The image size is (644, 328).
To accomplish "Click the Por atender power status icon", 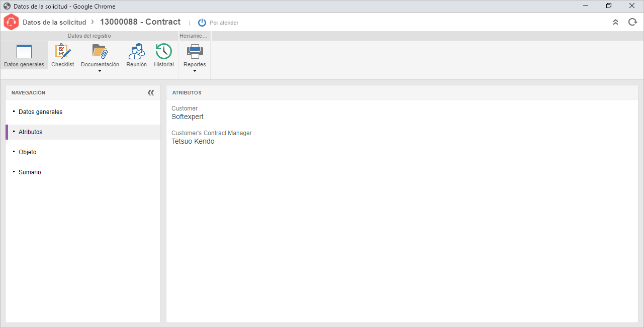I will (202, 23).
